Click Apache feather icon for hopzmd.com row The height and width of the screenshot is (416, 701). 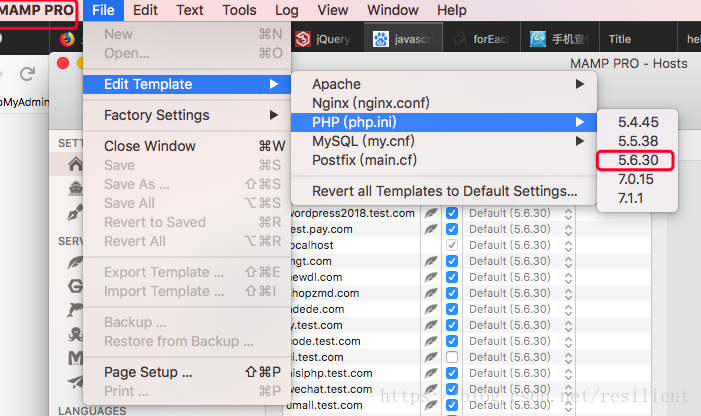click(431, 293)
